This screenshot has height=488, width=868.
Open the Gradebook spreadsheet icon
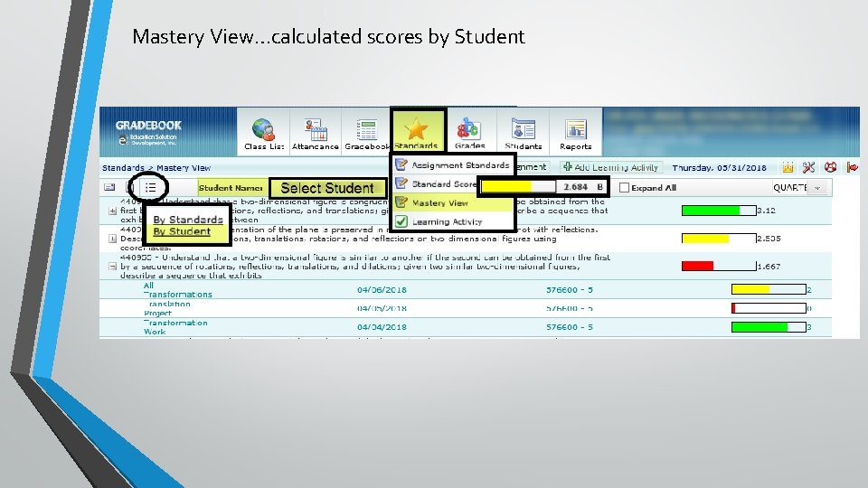(x=366, y=130)
